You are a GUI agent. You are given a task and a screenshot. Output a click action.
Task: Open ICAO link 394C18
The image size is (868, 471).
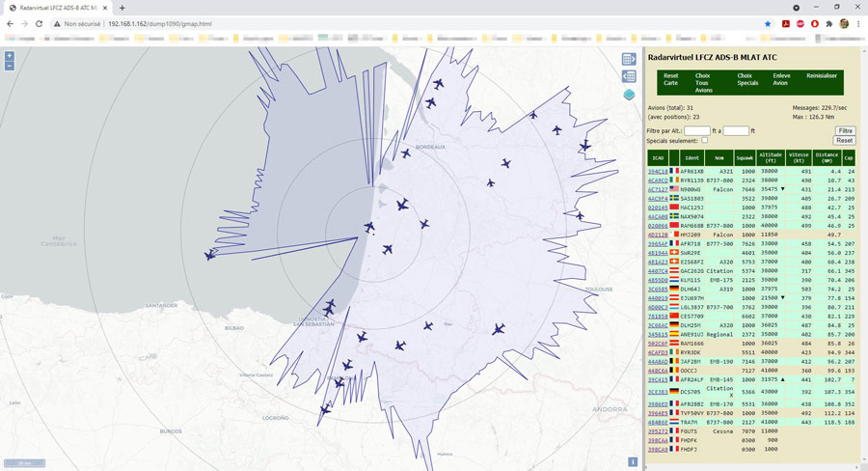click(658, 171)
